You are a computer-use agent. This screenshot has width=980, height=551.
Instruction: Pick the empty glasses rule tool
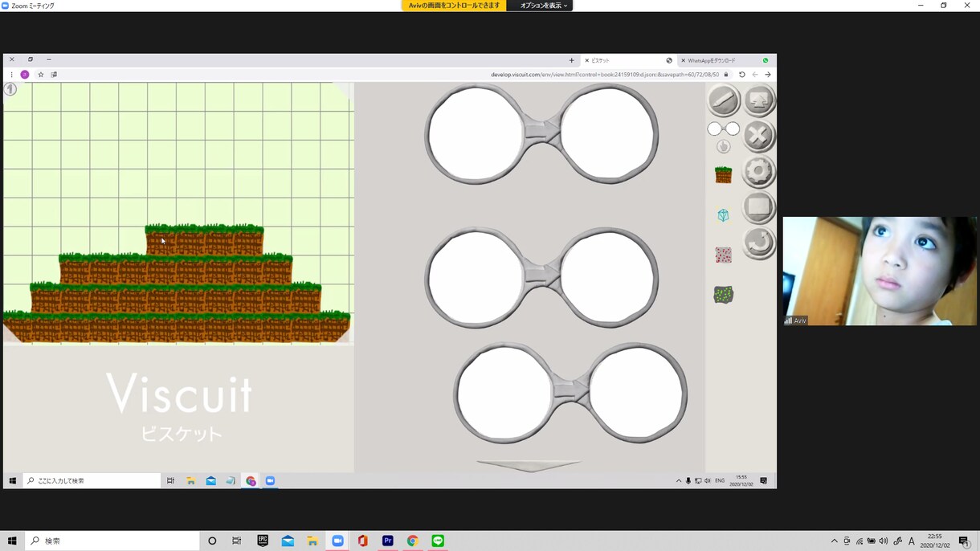click(x=723, y=129)
